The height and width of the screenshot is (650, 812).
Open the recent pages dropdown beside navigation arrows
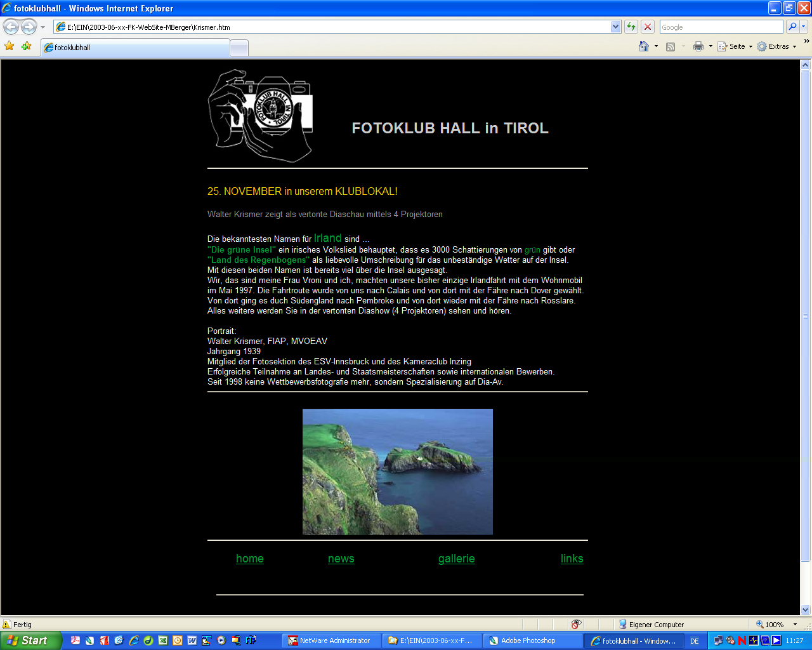[43, 27]
